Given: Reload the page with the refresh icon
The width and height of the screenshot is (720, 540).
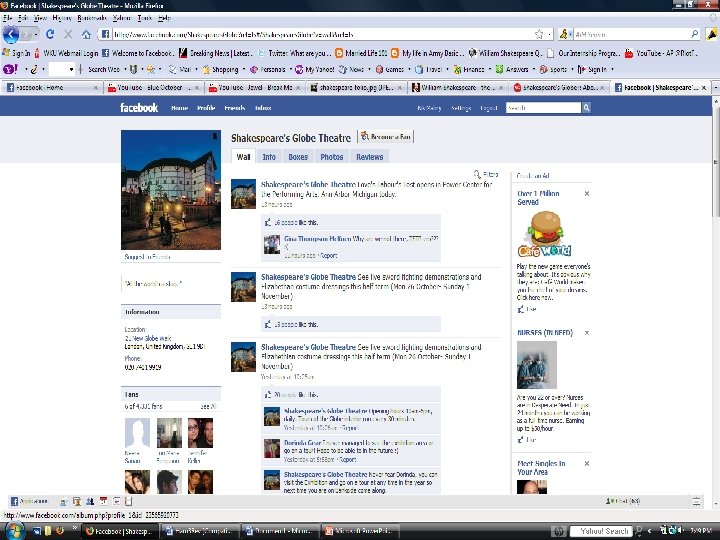Looking at the screenshot, I should click(x=50, y=34).
